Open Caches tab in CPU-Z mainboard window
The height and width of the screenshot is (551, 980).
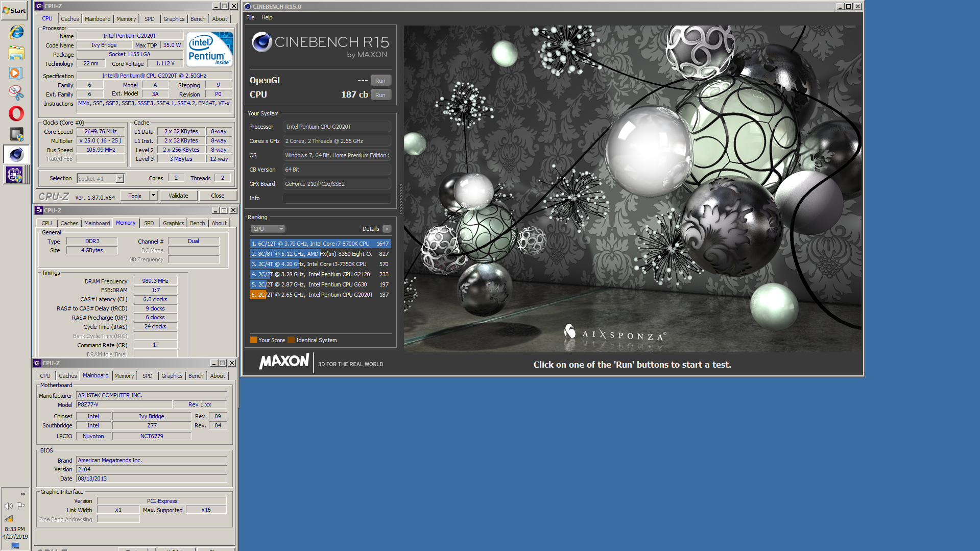[x=68, y=376]
